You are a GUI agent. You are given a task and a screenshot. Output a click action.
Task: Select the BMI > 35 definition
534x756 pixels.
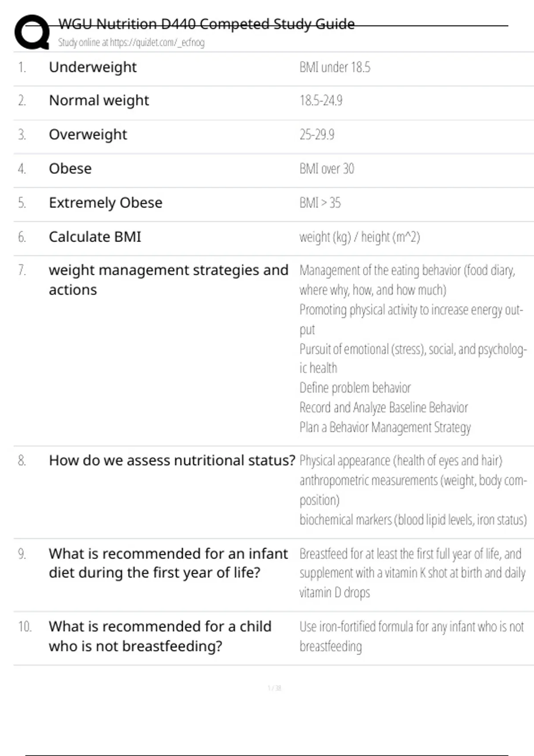pos(320,203)
